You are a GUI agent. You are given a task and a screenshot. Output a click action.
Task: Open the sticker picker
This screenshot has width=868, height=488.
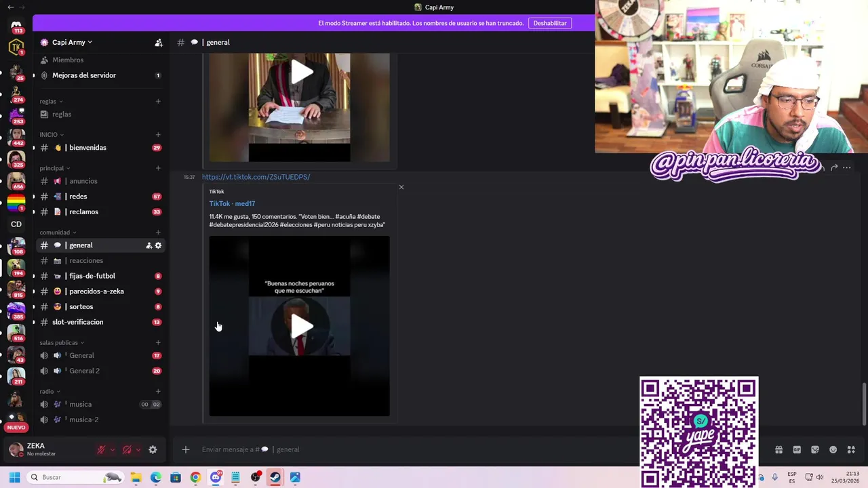pos(815,449)
